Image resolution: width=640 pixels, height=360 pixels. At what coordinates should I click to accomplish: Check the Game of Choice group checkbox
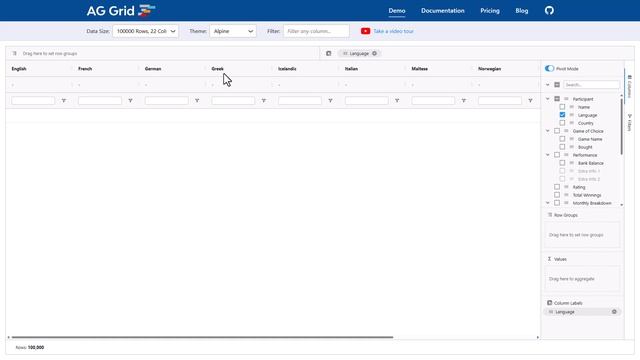pos(557,131)
